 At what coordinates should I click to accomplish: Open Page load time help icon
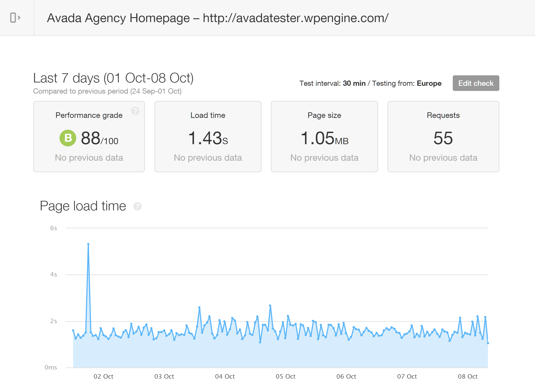click(137, 206)
